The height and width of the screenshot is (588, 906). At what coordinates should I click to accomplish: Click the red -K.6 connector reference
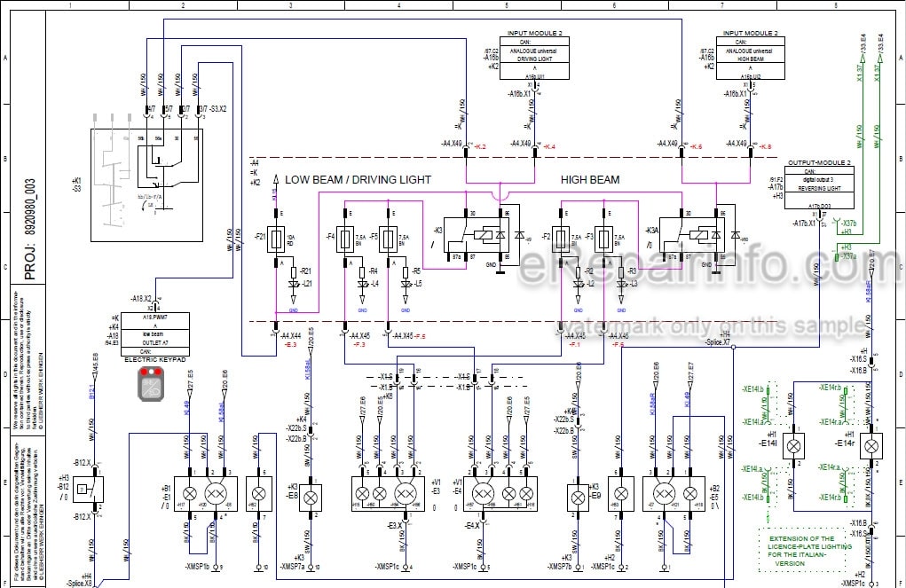(697, 146)
